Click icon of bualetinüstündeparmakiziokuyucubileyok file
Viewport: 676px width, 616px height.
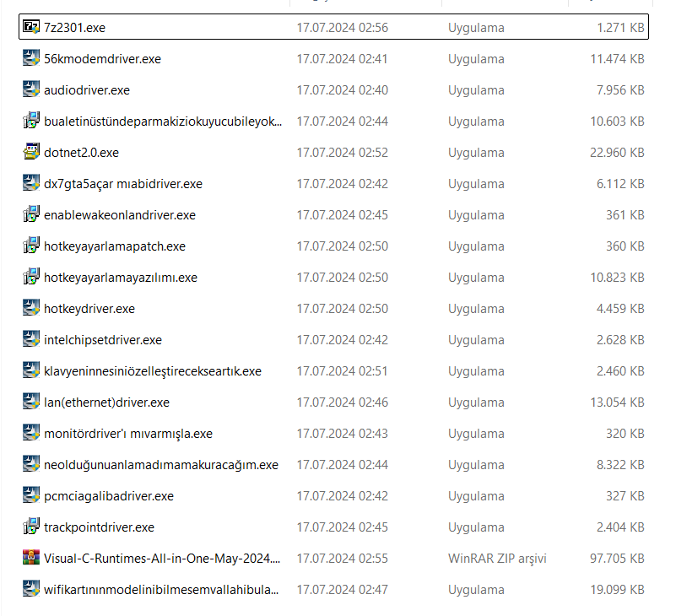tap(31, 121)
